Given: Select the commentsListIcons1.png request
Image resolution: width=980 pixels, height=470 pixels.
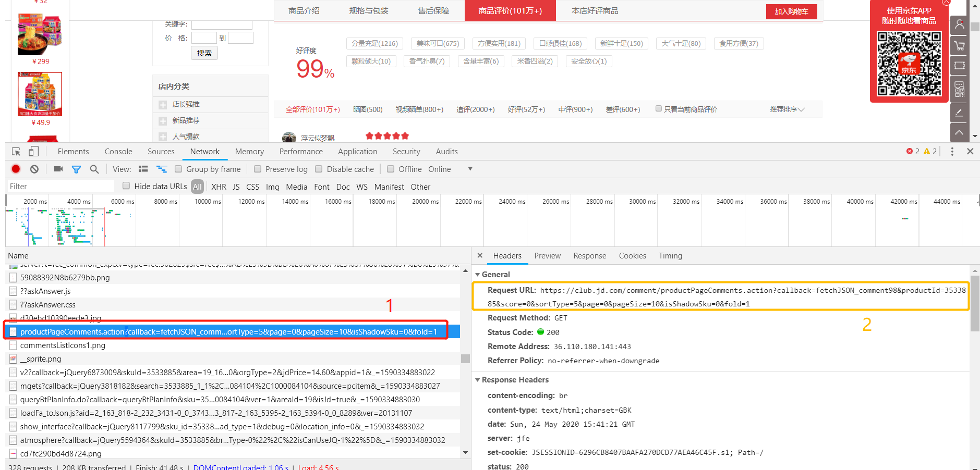Looking at the screenshot, I should 233,345.
